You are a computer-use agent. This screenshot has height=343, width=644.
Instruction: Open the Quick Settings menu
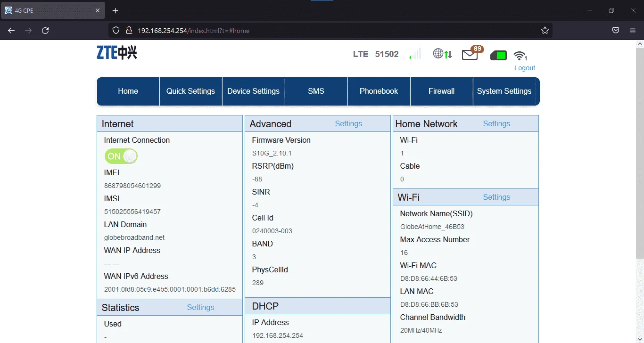[190, 91]
